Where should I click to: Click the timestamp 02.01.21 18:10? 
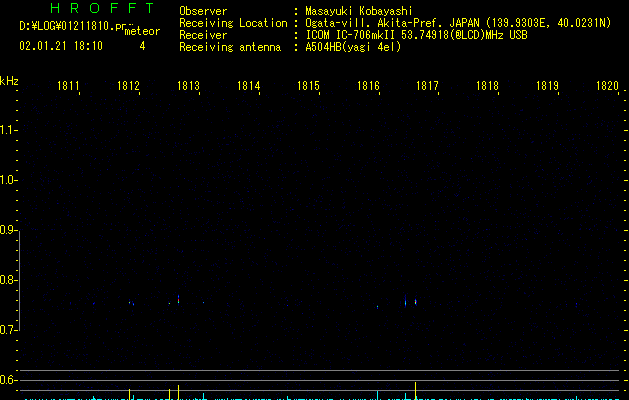pos(61,46)
